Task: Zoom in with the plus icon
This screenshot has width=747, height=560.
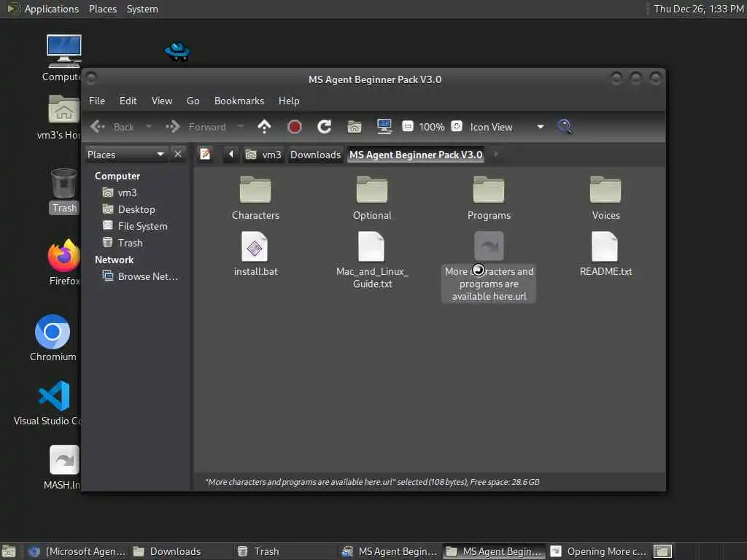Action: pos(457,126)
